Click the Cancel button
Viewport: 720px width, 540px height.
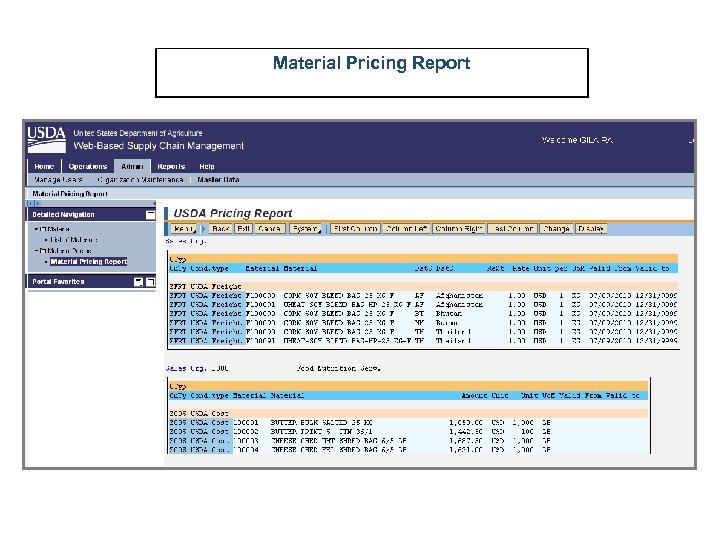tap(270, 229)
